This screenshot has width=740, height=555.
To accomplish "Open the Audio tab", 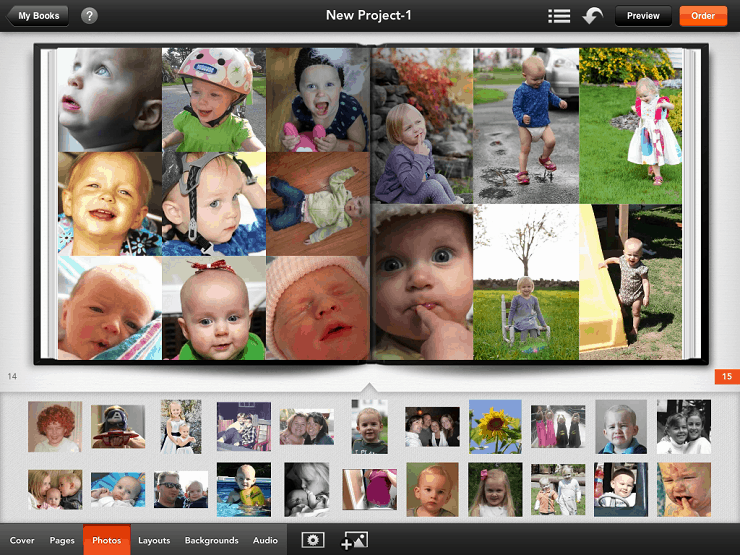I will pyautogui.click(x=265, y=540).
